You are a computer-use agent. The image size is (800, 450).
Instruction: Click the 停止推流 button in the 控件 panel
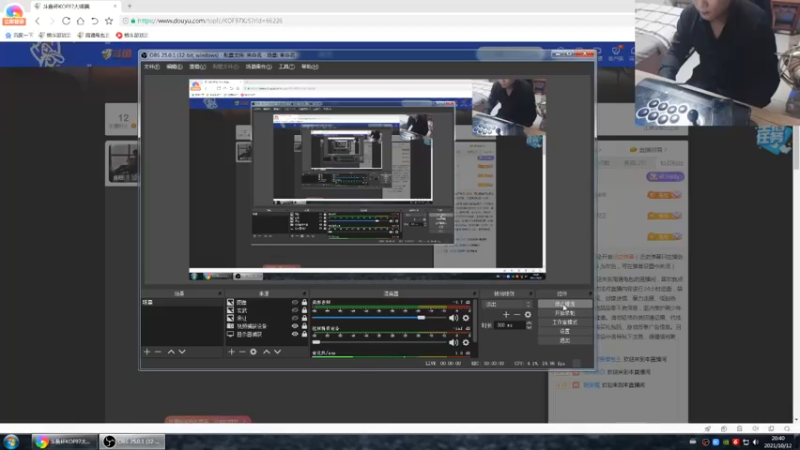(x=565, y=304)
